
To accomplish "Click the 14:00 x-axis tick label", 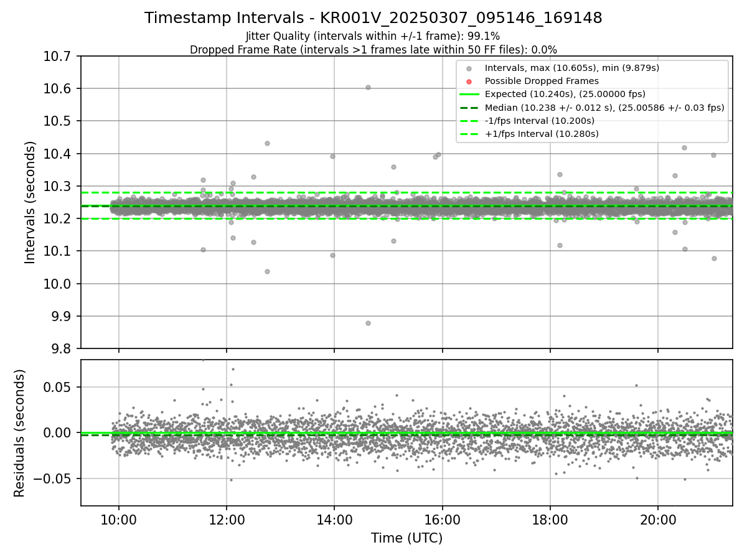I will (334, 519).
